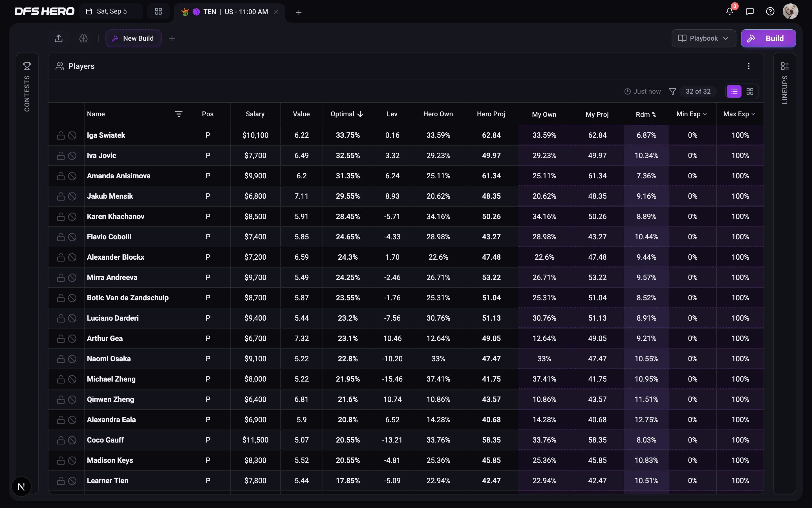
Task: Open Players panel three-dot menu
Action: 749,66
